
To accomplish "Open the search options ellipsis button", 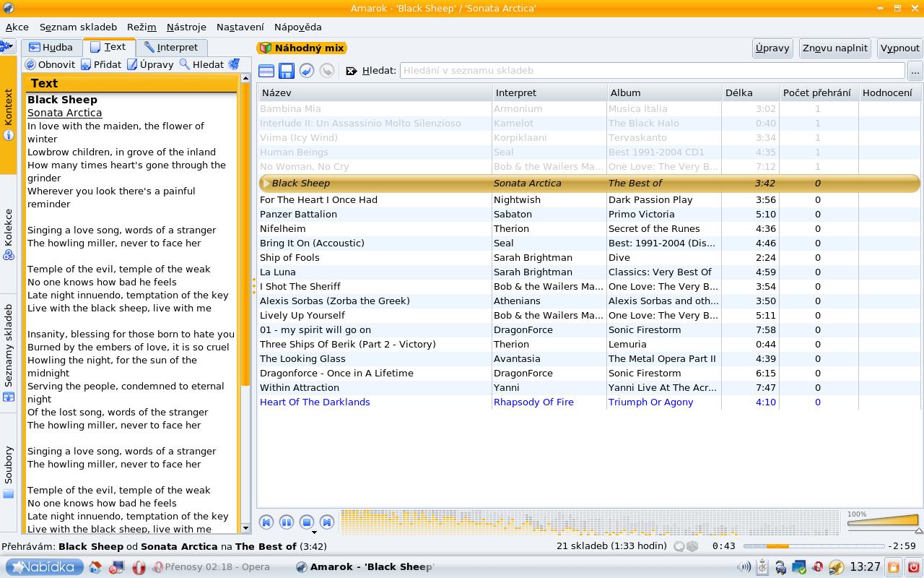I will click(x=915, y=71).
